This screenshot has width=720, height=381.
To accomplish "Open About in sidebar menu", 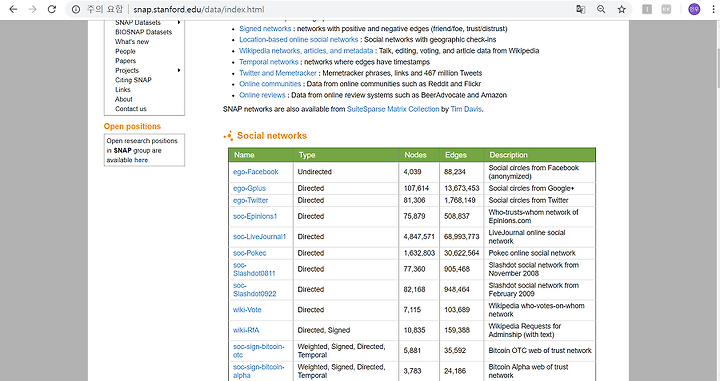I will click(x=124, y=99).
